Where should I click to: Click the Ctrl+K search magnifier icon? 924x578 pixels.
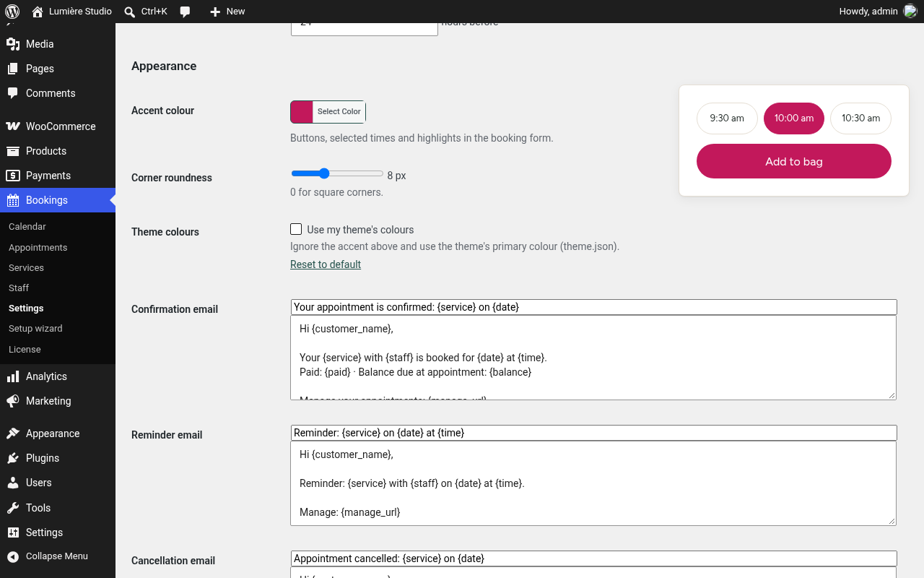coord(130,12)
